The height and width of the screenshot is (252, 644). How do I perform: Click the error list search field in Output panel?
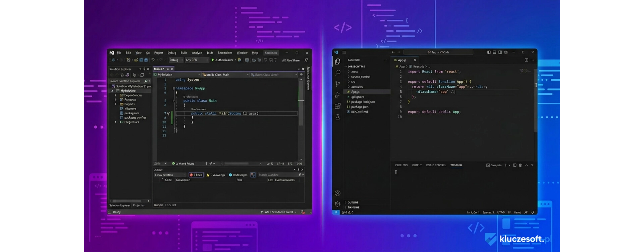[x=280, y=175]
